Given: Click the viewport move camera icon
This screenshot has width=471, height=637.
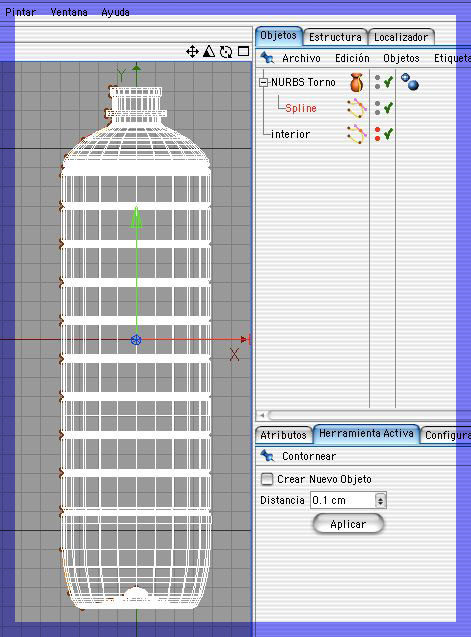Looking at the screenshot, I should [x=192, y=52].
